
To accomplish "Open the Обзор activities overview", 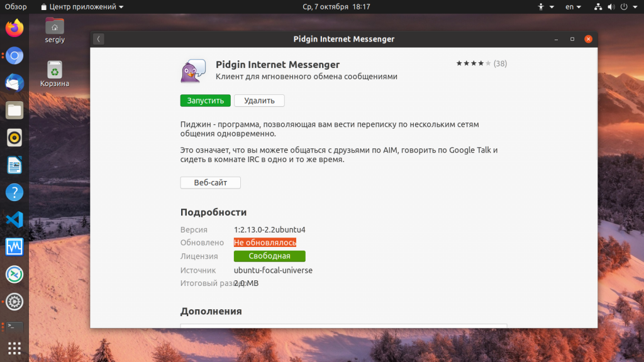I will point(16,6).
